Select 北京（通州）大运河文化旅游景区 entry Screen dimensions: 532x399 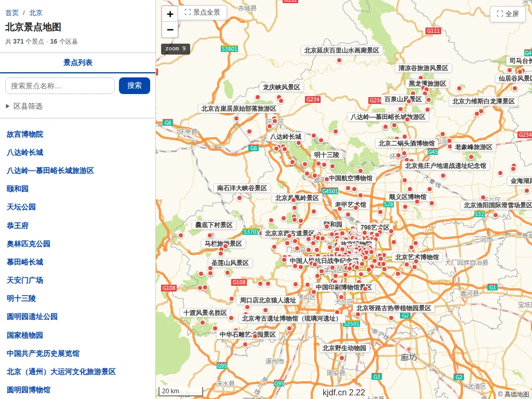click(x=61, y=371)
